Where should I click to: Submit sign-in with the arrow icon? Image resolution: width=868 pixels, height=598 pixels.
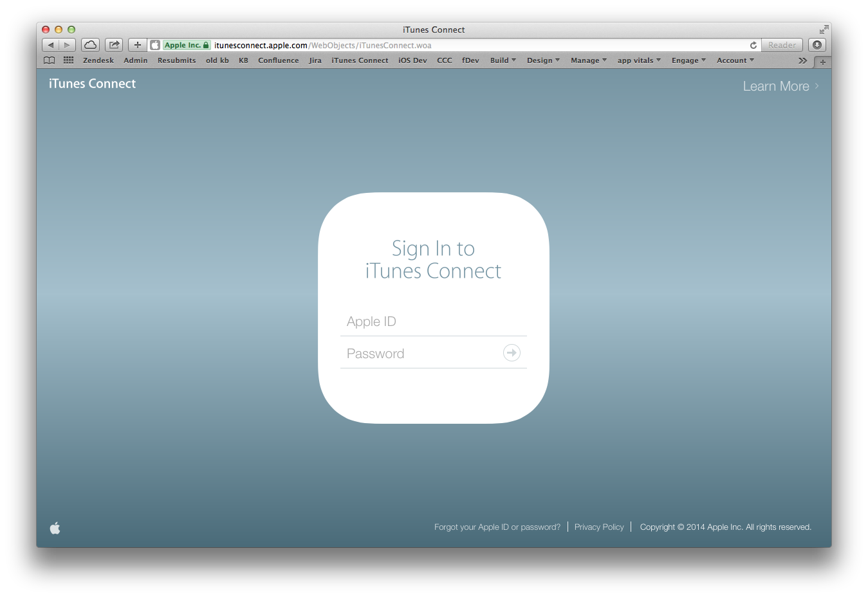tap(512, 353)
